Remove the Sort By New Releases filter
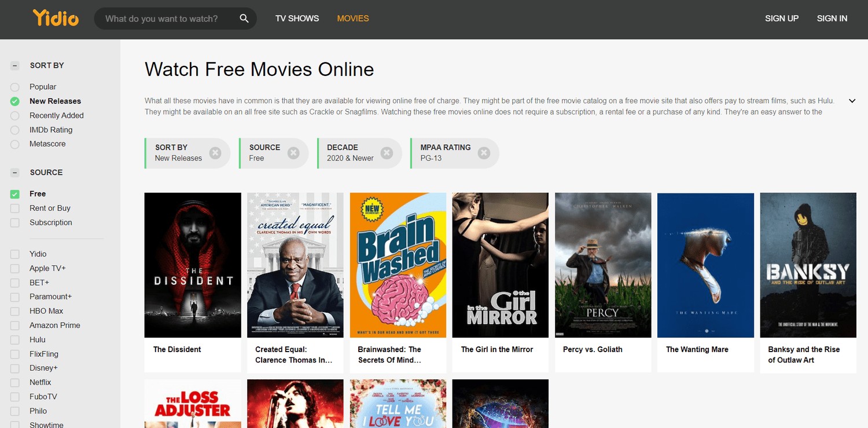 (x=215, y=153)
